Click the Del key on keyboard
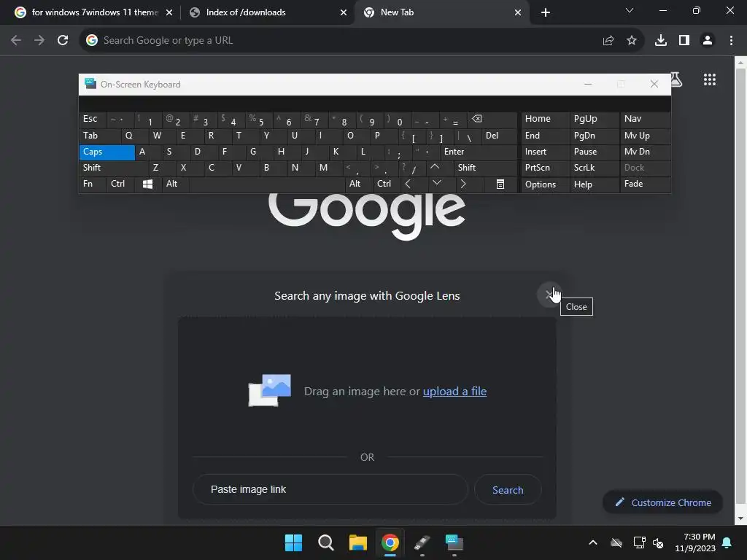 499,136
